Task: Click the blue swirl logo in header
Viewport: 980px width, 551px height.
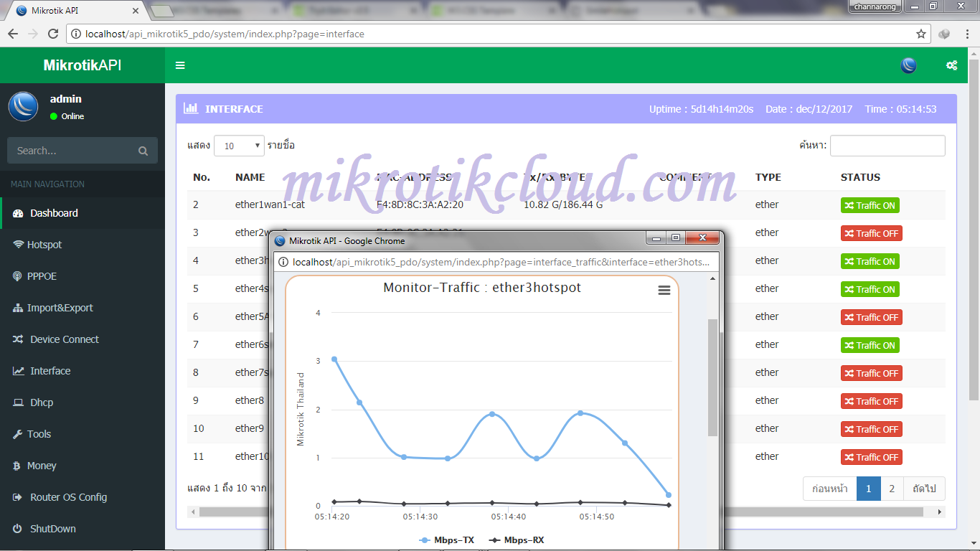Action: coord(908,65)
